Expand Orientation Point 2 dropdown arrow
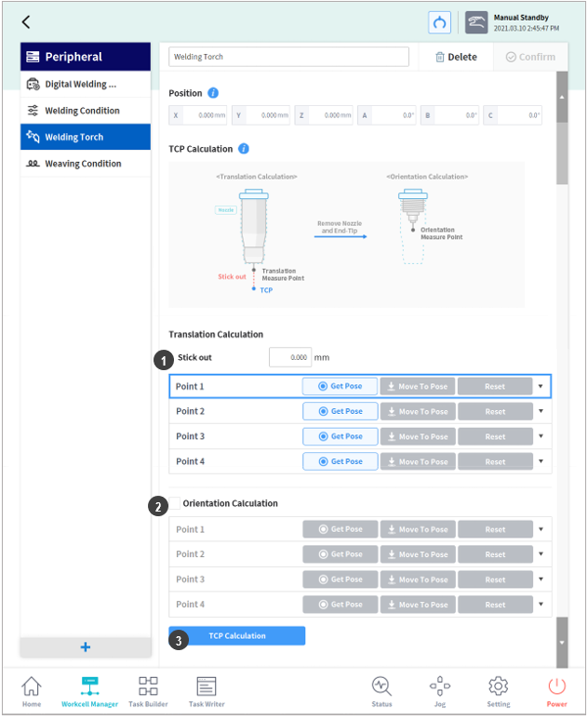588x719 pixels. 541,554
